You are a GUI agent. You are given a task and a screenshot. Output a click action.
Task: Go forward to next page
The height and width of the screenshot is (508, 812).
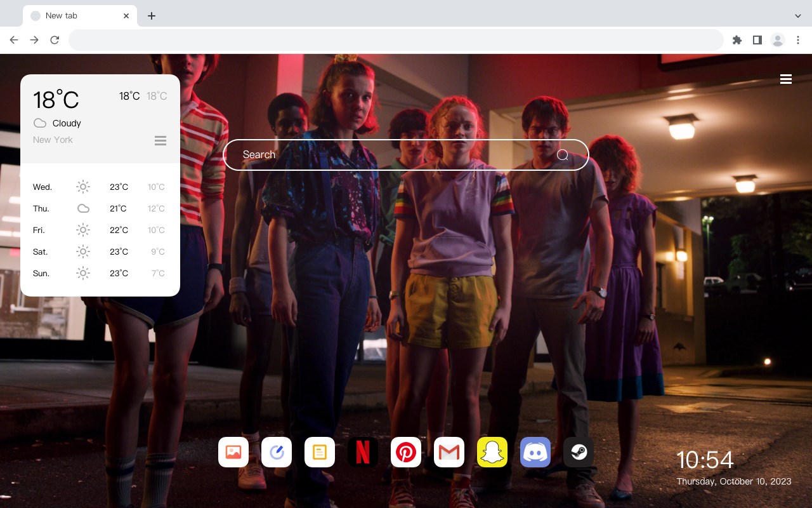click(x=34, y=40)
